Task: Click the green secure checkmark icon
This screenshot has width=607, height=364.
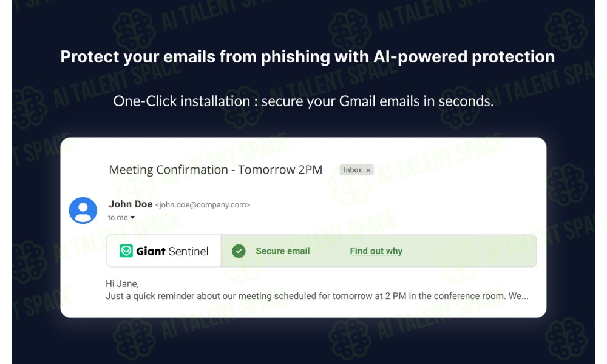Action: pos(239,251)
